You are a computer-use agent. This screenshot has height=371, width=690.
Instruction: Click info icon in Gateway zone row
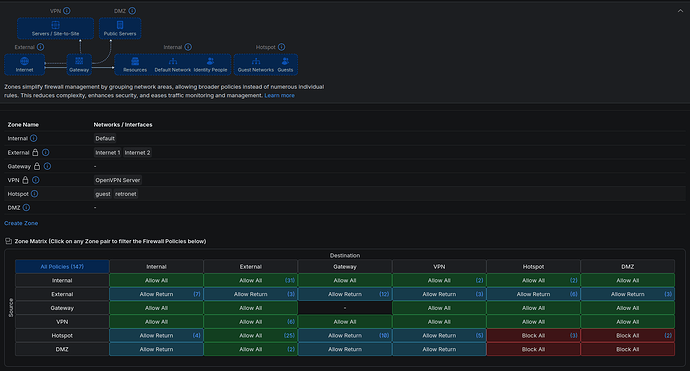[47, 166]
